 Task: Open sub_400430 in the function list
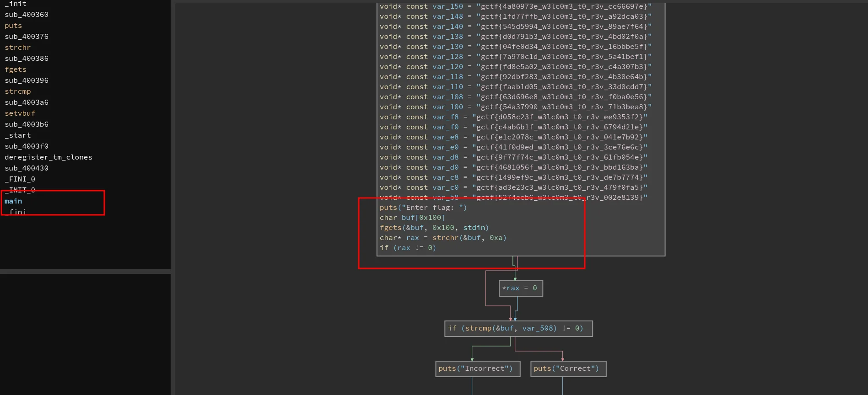[x=27, y=168]
